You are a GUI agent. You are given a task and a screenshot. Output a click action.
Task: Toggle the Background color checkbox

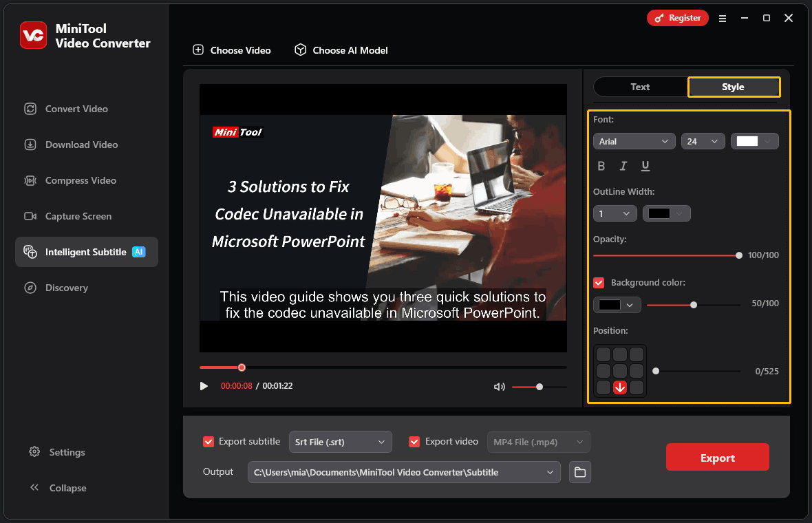click(599, 282)
